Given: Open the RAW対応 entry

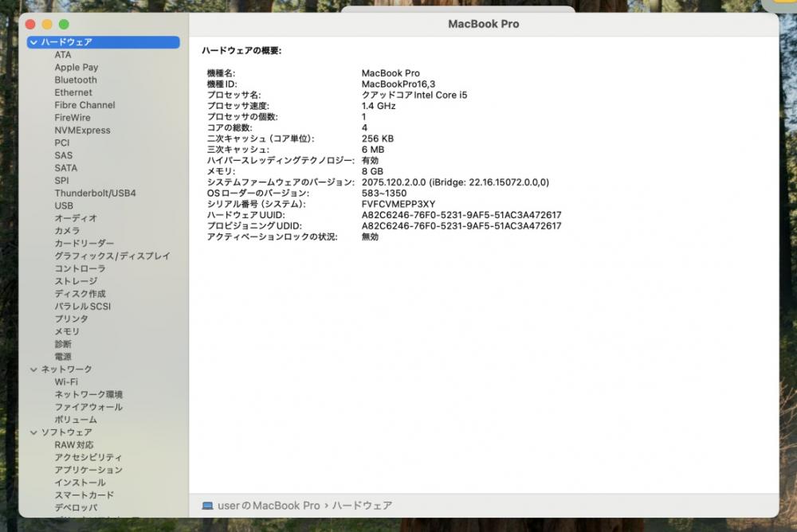Looking at the screenshot, I should pos(74,444).
